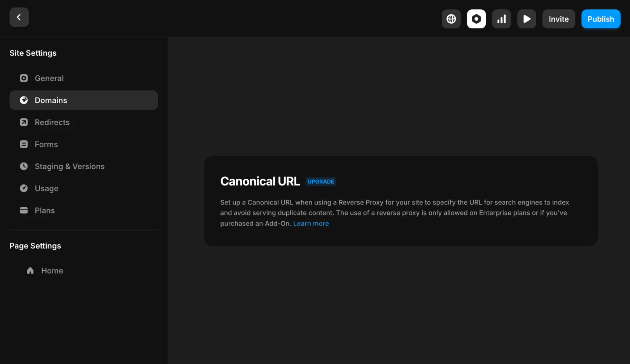Go back using the chevron arrow button
Screen dimensions: 630x364
click(x=19, y=17)
